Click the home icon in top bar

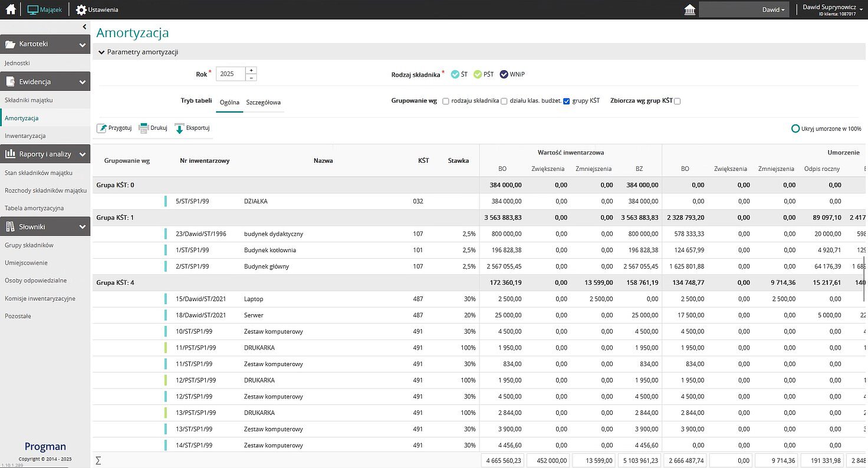(11, 9)
